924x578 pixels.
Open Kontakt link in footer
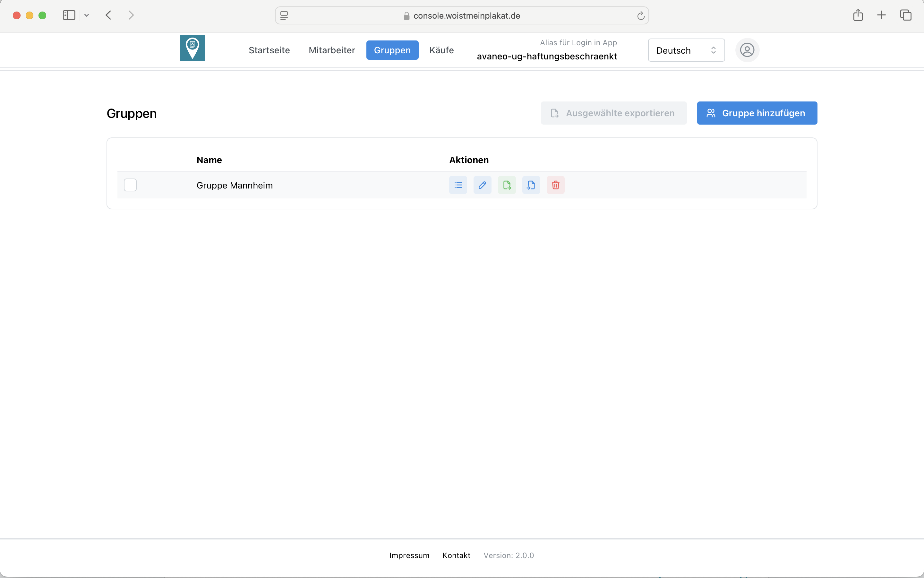456,556
